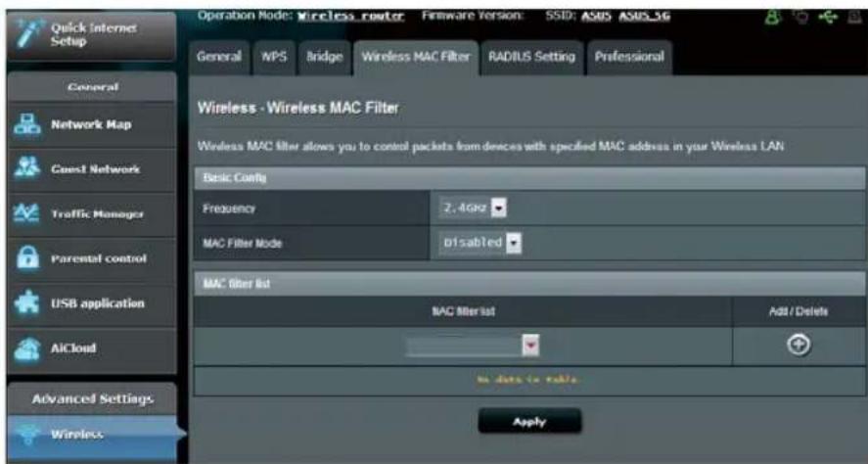
Task: Open the AiCloud page
Action: (x=92, y=348)
